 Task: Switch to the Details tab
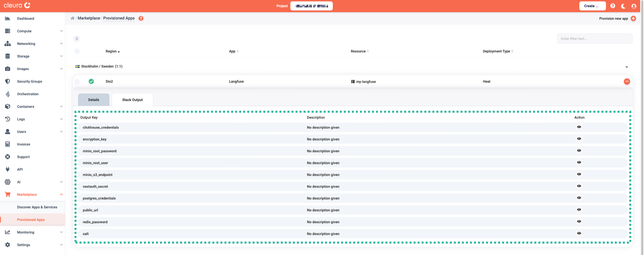coord(94,100)
